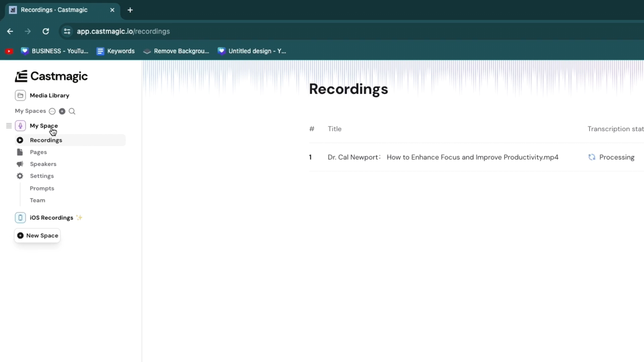Click the drag handle beside My Space
This screenshot has height=362, width=644.
pyautogui.click(x=9, y=126)
